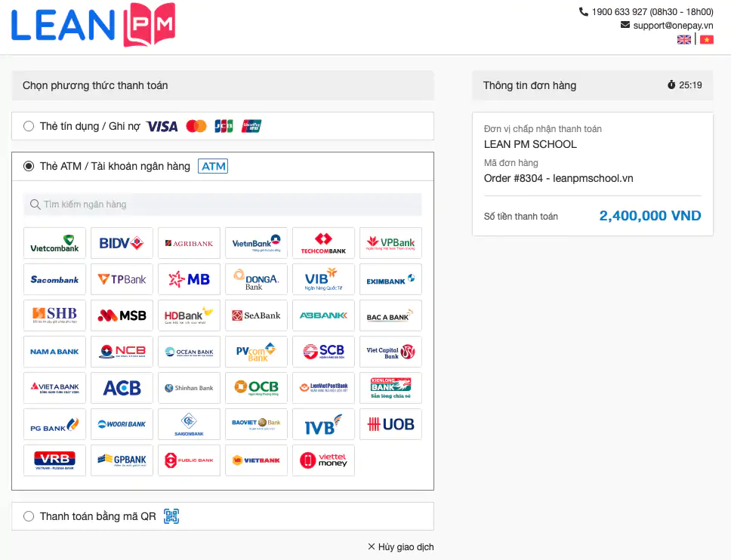Choose GPBank logo

click(x=122, y=461)
